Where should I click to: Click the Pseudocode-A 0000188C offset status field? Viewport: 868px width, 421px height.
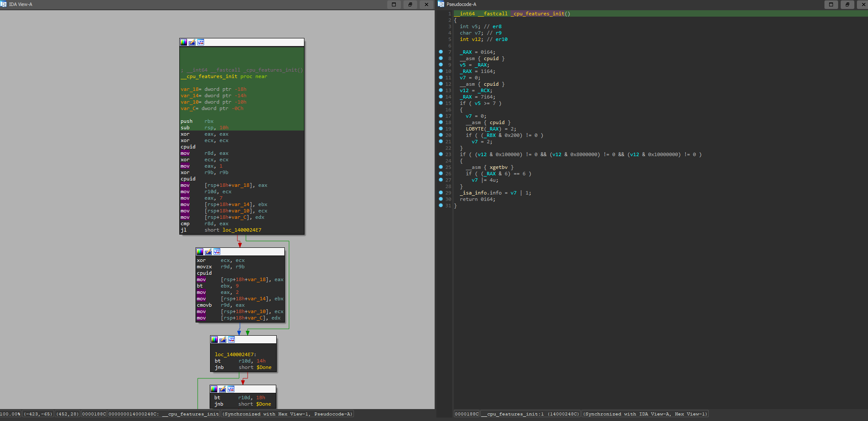[x=467, y=414]
